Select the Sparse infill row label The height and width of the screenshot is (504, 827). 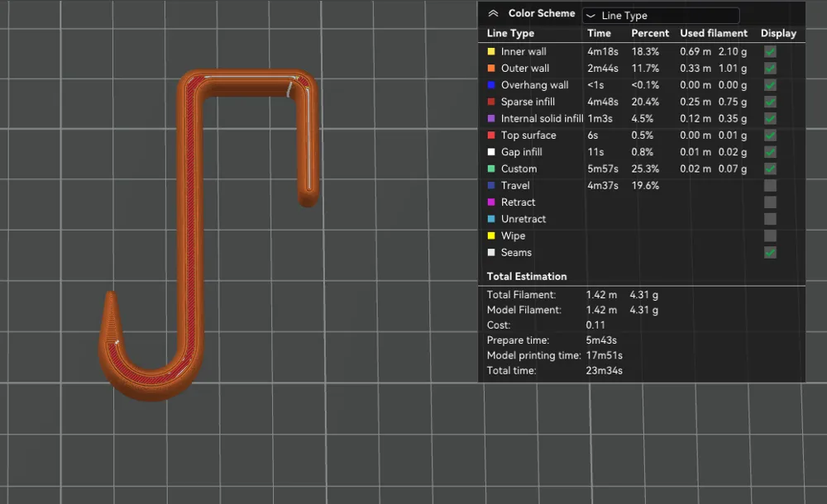(528, 102)
